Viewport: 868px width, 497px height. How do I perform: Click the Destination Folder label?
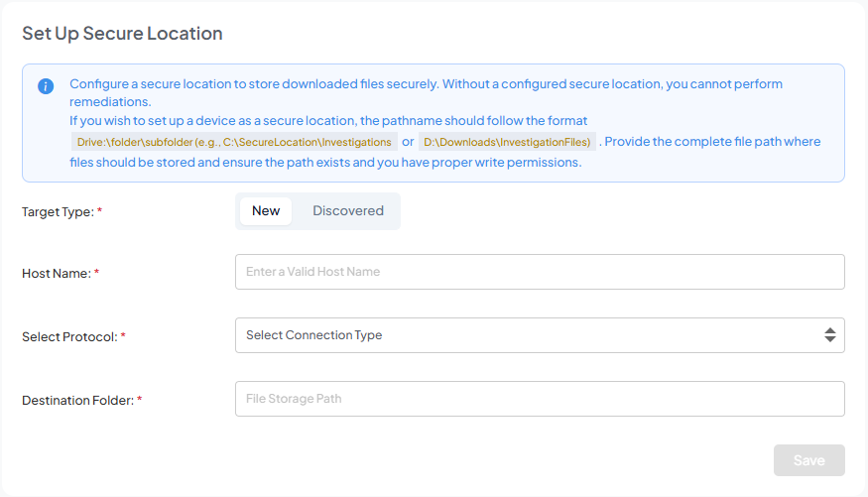tap(76, 401)
